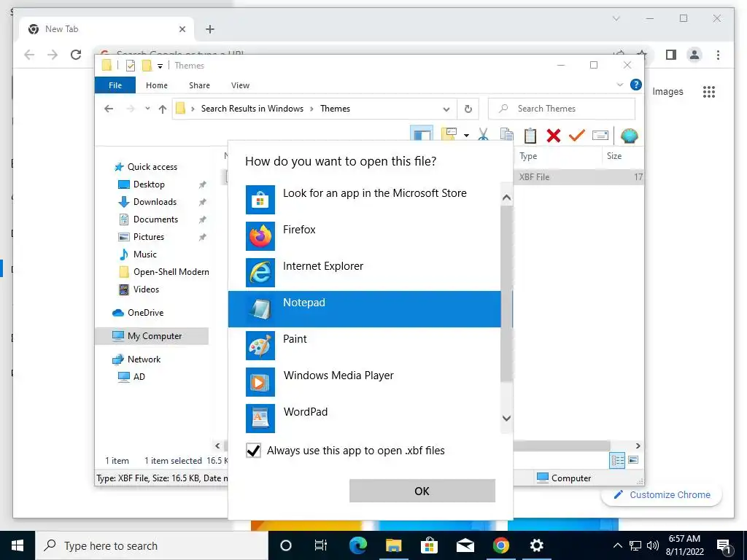Expand the ribbon chevron in Explorer
This screenshot has height=560, width=747.
tap(620, 85)
